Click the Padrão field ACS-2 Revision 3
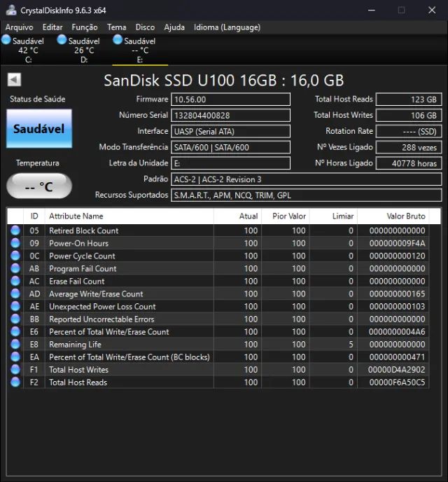448x482 pixels. (x=307, y=179)
